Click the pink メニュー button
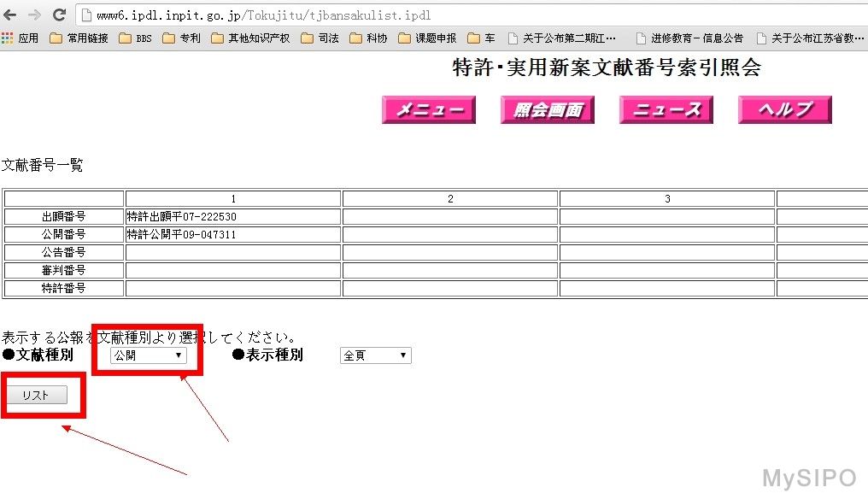 (x=428, y=110)
